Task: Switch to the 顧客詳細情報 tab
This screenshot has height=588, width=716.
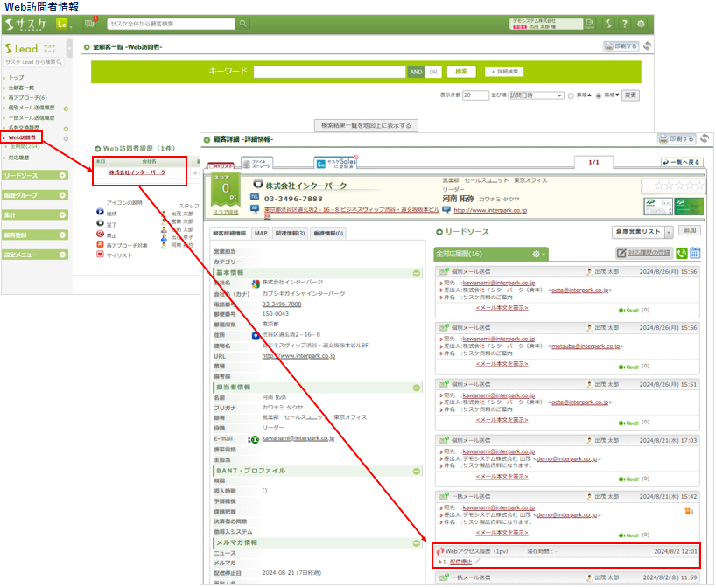Action: coord(229,234)
